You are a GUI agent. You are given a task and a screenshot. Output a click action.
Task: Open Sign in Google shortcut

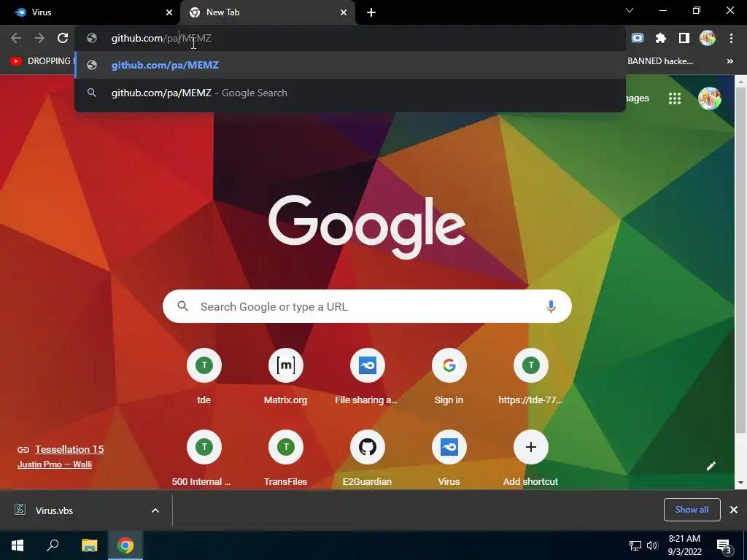pos(449,376)
